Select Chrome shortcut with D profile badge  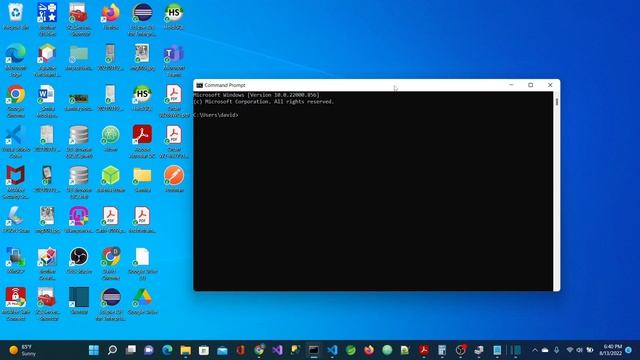pos(111,263)
